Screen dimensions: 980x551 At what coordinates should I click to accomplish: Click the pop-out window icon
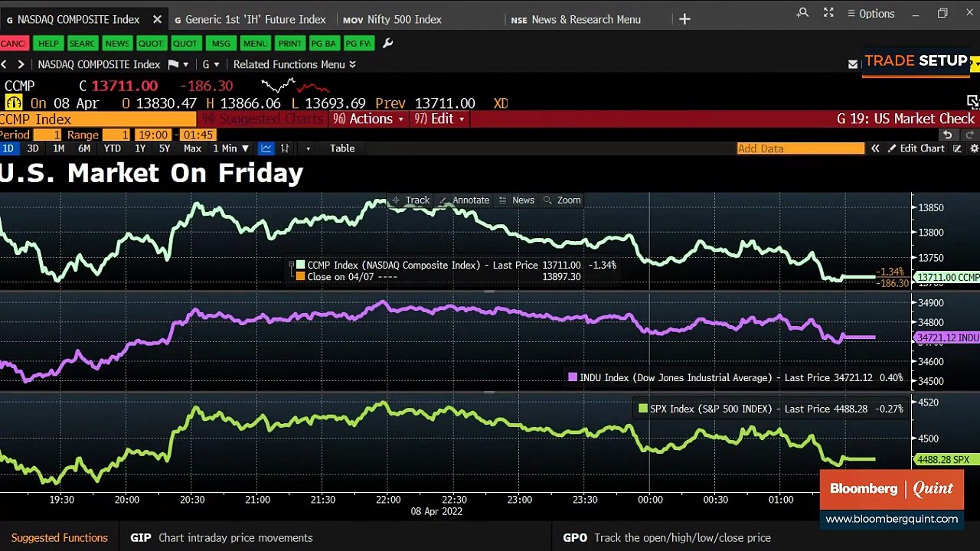[972, 102]
